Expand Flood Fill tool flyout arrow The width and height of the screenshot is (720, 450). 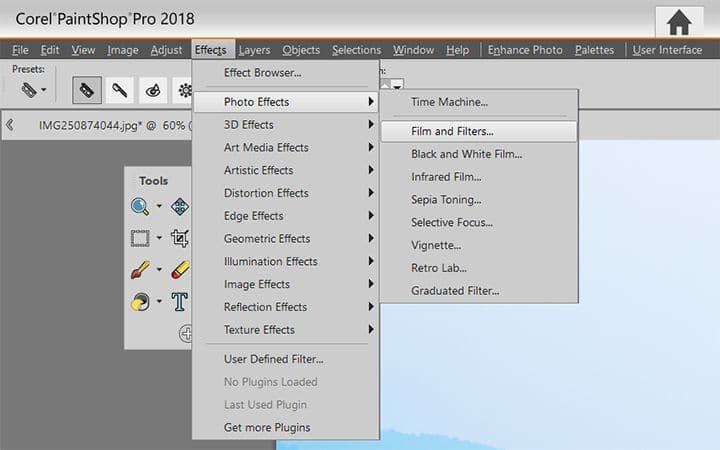pyautogui.click(x=159, y=301)
